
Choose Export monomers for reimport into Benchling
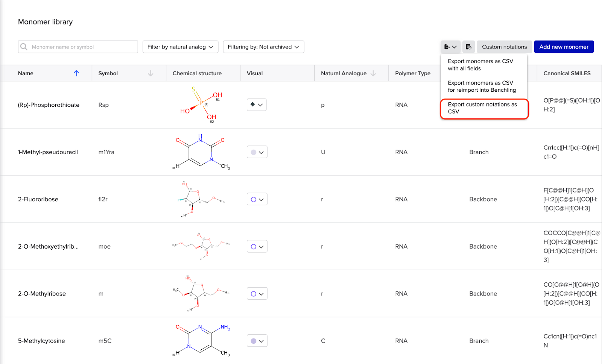482,86
